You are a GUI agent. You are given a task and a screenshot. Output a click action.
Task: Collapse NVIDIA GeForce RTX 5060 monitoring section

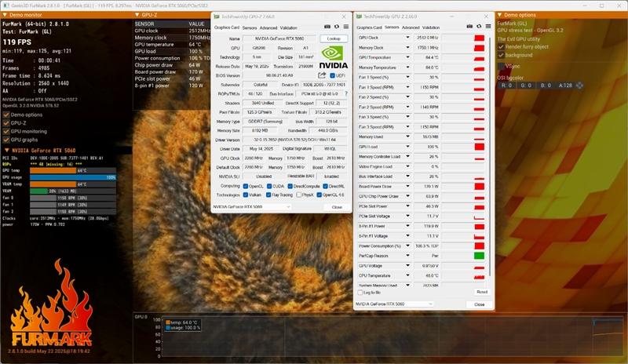[x=7, y=150]
